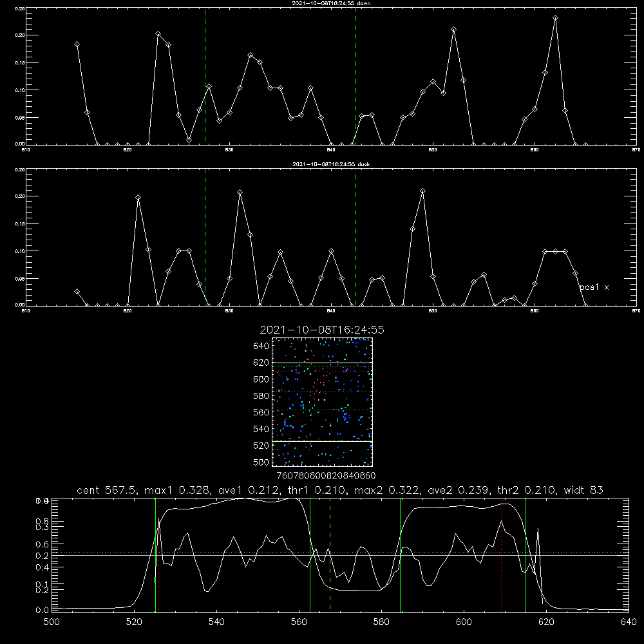The height and width of the screenshot is (644, 644).
Task: Click the bottom plot x-axis label "500"
Action: 52,622
